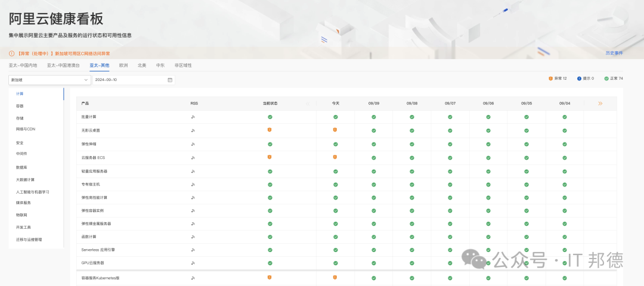The height and width of the screenshot is (286, 644).
Task: Select 媒体服务 category in sidebar
Action: 23,203
